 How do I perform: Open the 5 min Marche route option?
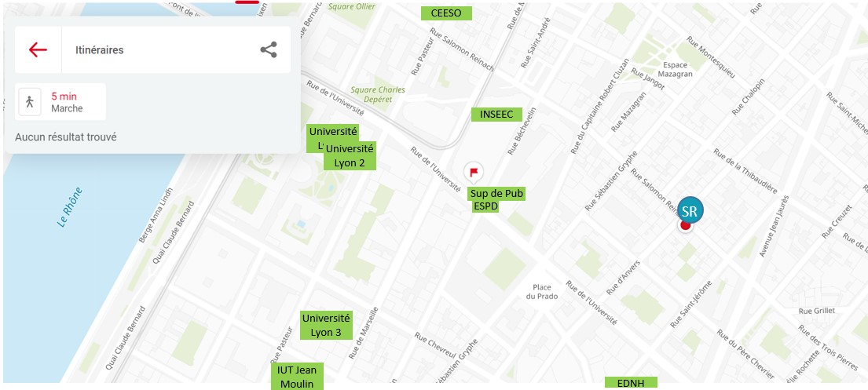coord(60,102)
